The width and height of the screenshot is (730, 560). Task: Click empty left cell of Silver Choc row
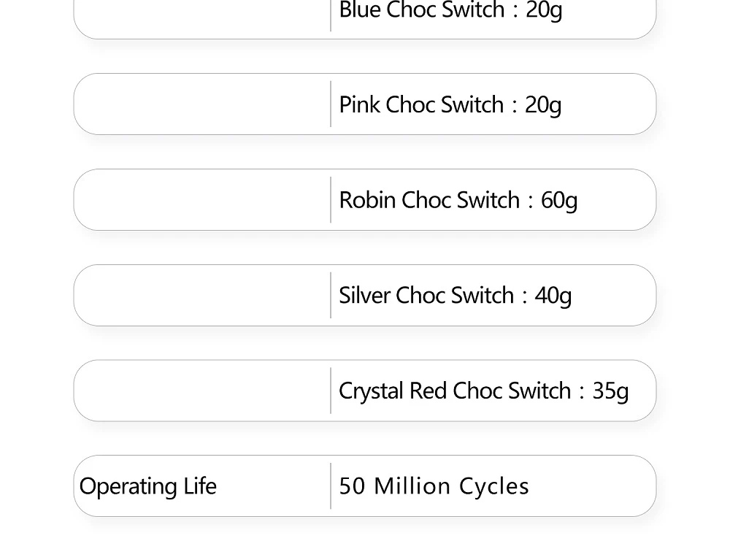click(x=202, y=296)
